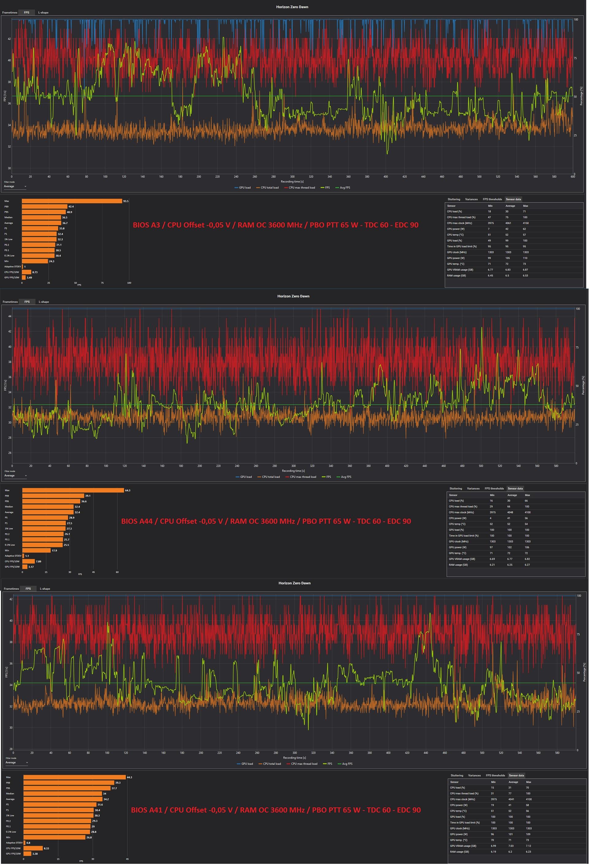Open Frametimes tab in bottom panel
This screenshot has height=868, width=589.
point(11,588)
